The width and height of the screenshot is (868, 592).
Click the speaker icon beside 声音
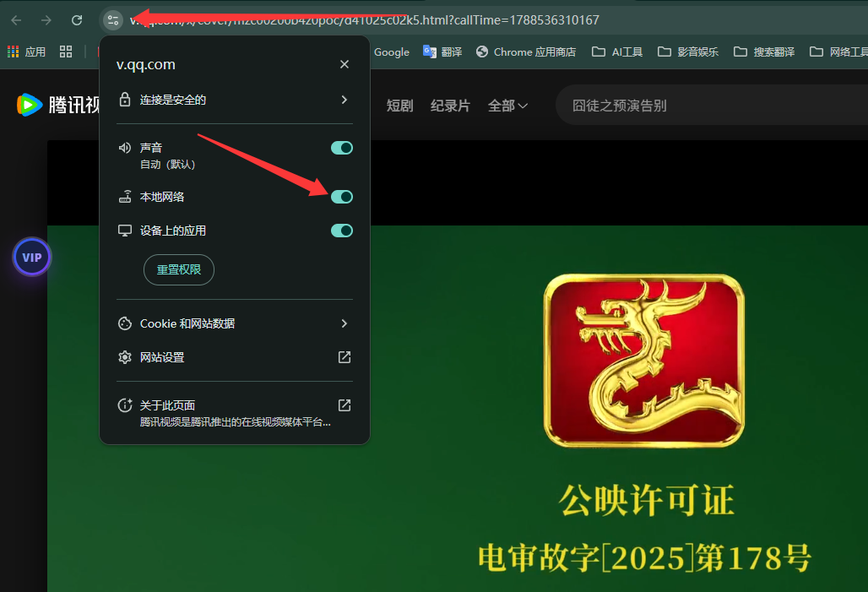click(125, 148)
